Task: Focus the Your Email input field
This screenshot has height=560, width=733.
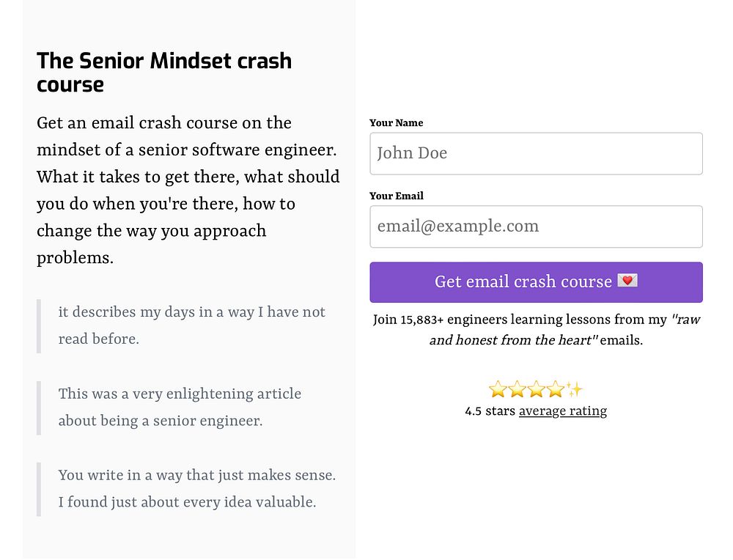Action: click(x=536, y=226)
